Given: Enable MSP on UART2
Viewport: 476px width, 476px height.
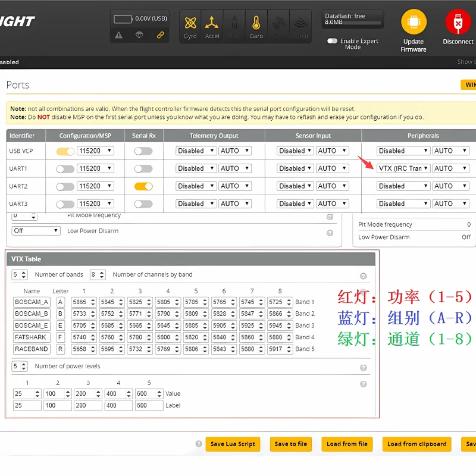Looking at the screenshot, I should (65, 186).
